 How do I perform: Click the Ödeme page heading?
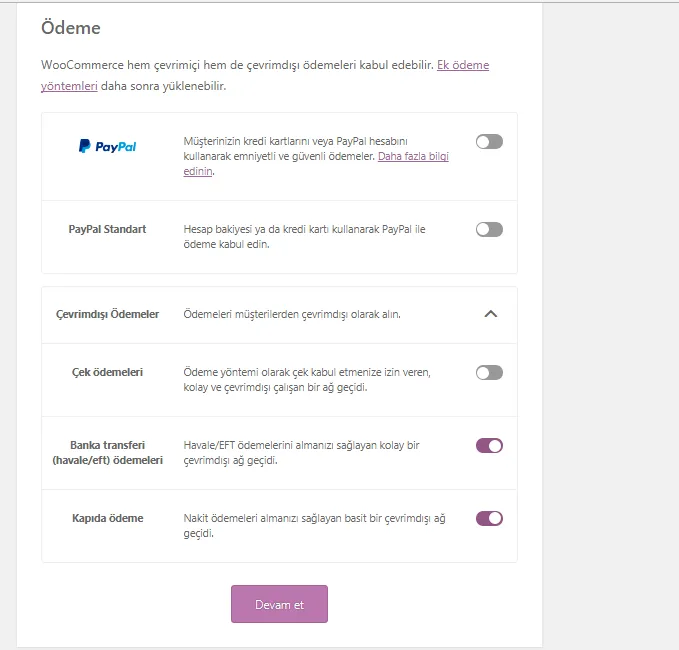click(71, 28)
